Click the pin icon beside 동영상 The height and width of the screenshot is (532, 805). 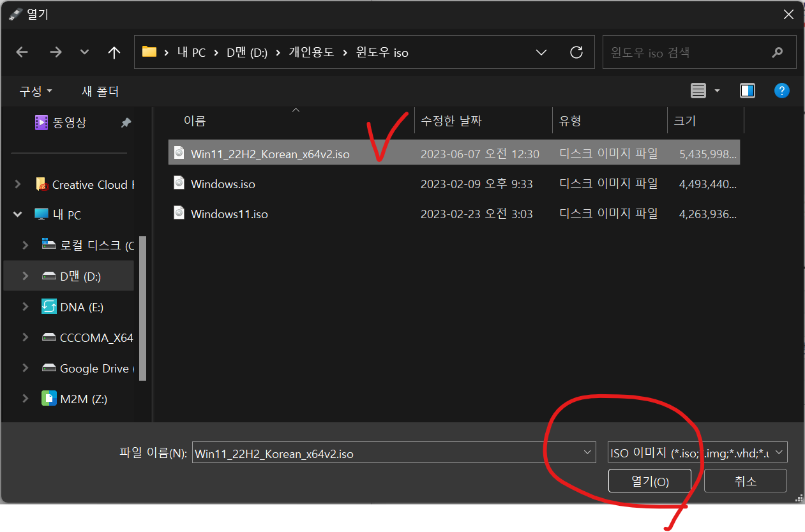coord(126,122)
